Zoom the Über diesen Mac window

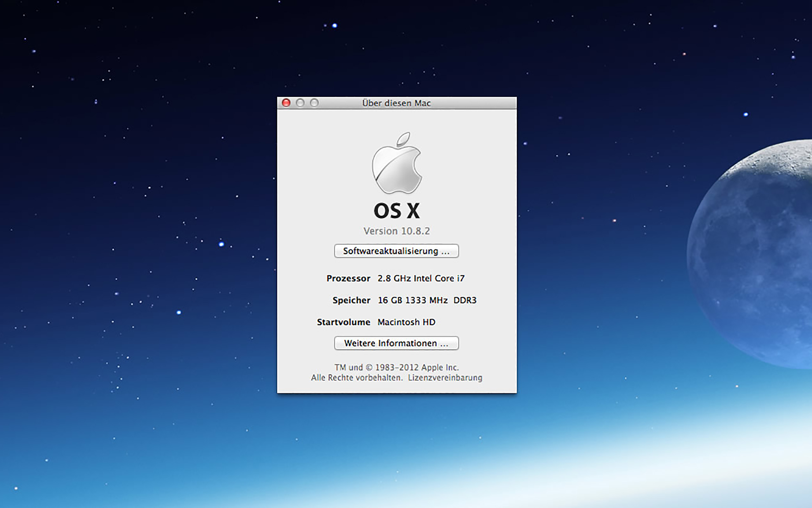click(314, 103)
